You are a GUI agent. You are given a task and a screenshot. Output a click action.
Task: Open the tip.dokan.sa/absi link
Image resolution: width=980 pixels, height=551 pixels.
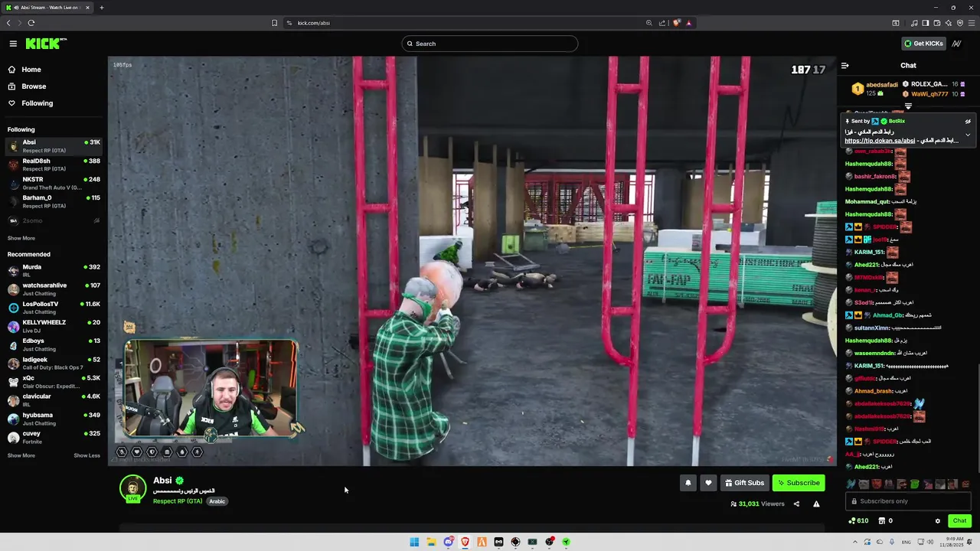880,141
